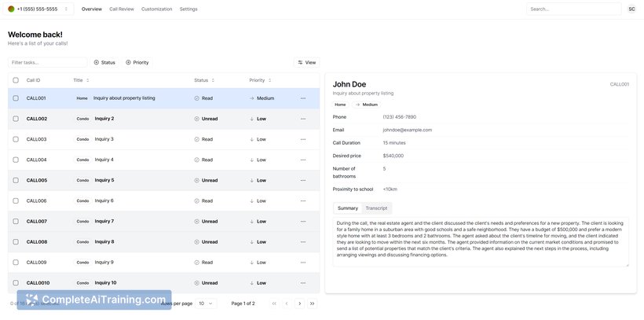
Task: Open the View columns options
Action: [x=307, y=63]
